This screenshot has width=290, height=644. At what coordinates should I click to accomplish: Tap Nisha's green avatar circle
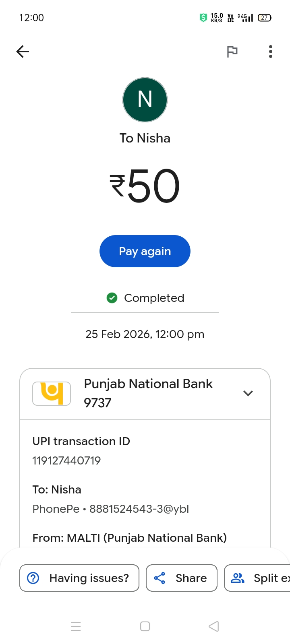click(x=145, y=100)
